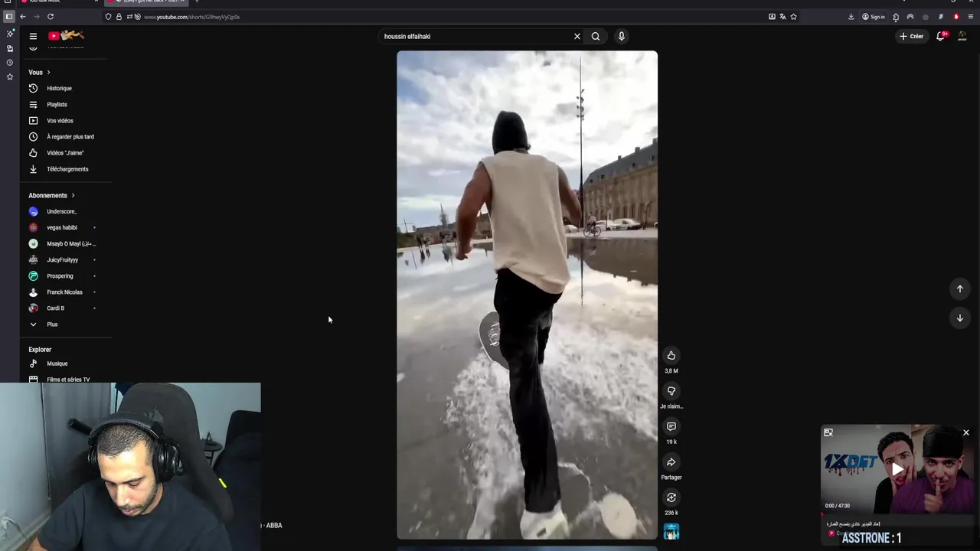980x551 pixels.
Task: Open browser history clock sidebar icon
Action: [x=10, y=63]
